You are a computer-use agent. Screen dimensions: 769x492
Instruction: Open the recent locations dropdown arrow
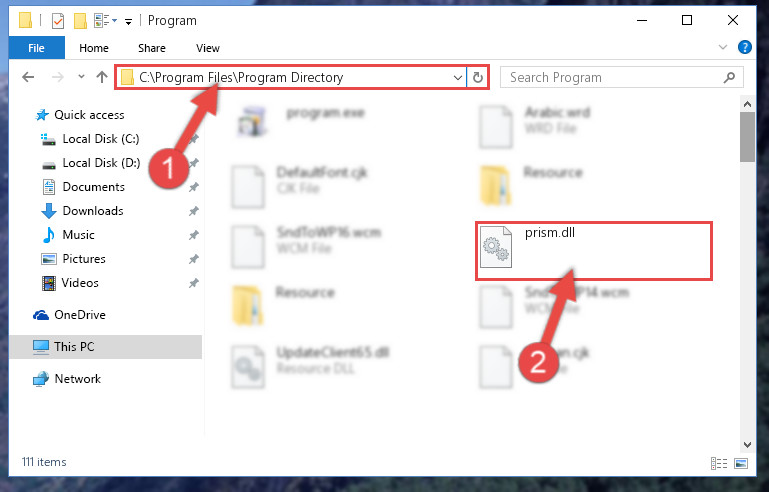pyautogui.click(x=81, y=77)
